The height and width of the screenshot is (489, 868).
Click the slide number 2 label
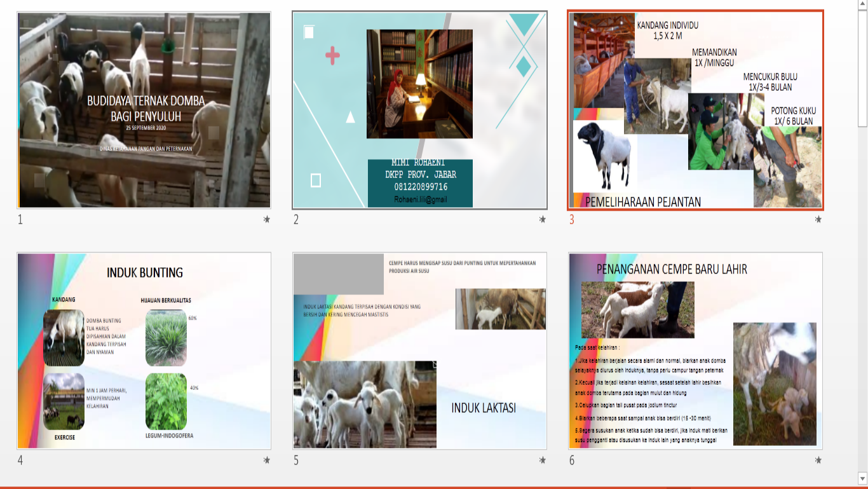tap(296, 220)
